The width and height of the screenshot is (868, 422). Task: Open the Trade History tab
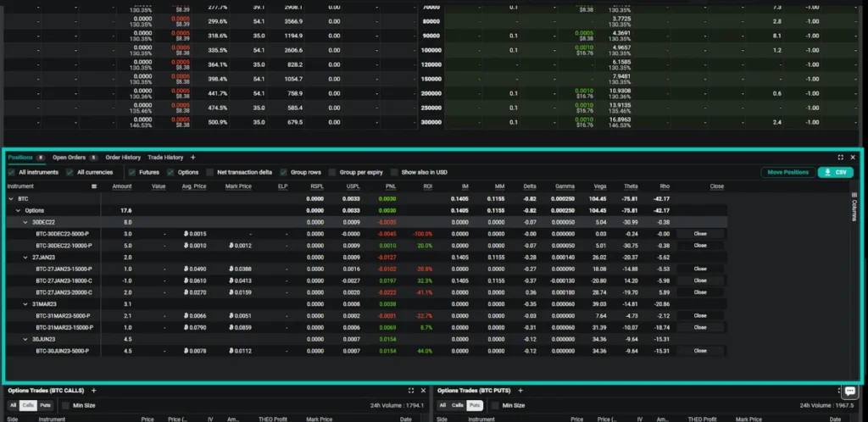[165, 157]
